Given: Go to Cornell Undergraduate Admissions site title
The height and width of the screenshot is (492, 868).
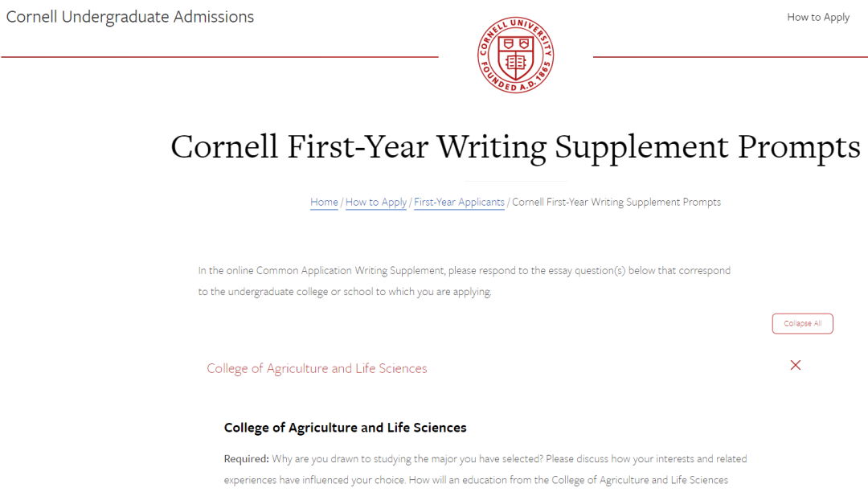Looking at the screenshot, I should 130,17.
